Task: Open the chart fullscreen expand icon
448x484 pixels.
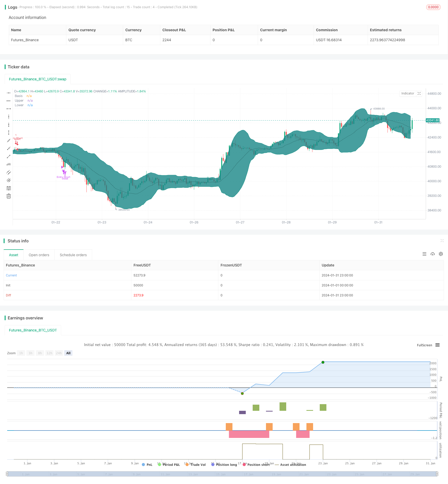Action: click(x=419, y=93)
